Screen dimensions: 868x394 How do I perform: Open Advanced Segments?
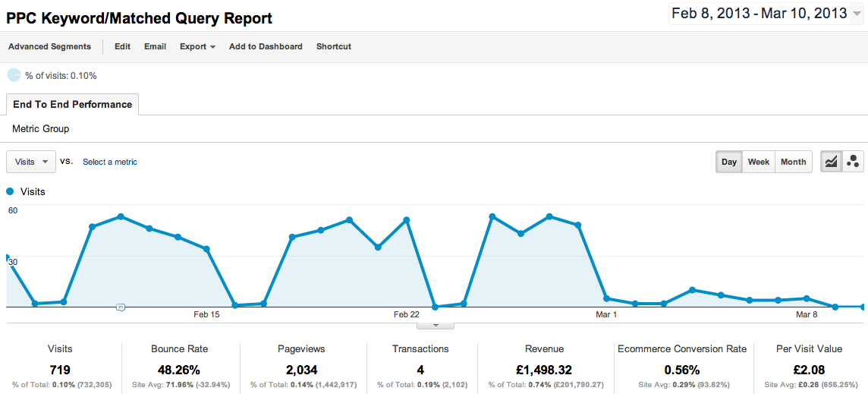[49, 47]
